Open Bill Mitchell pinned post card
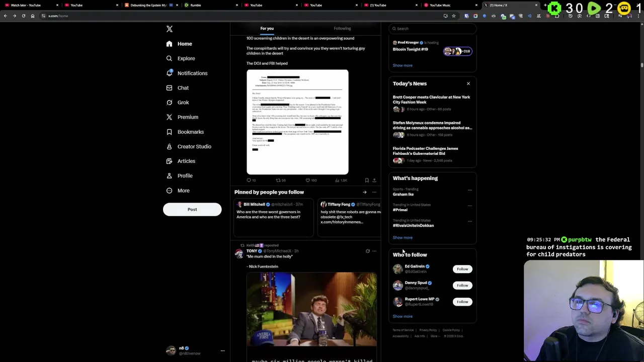The width and height of the screenshot is (644, 362). pos(274,217)
